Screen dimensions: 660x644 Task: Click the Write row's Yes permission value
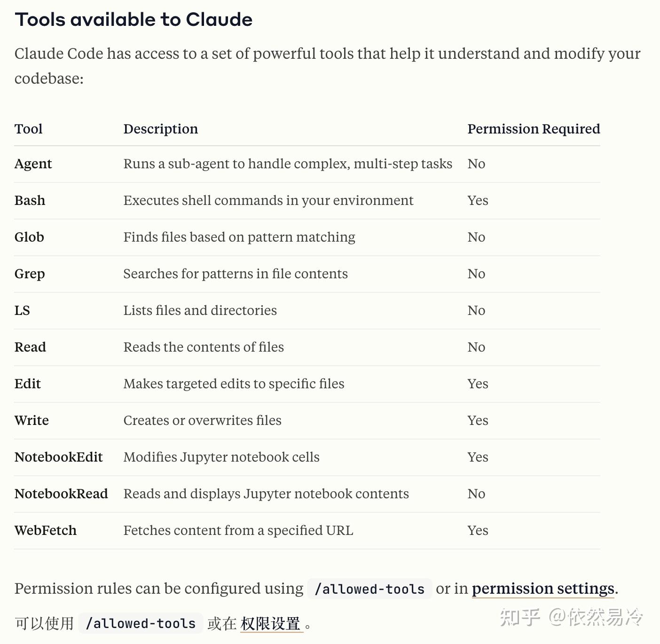tap(478, 420)
